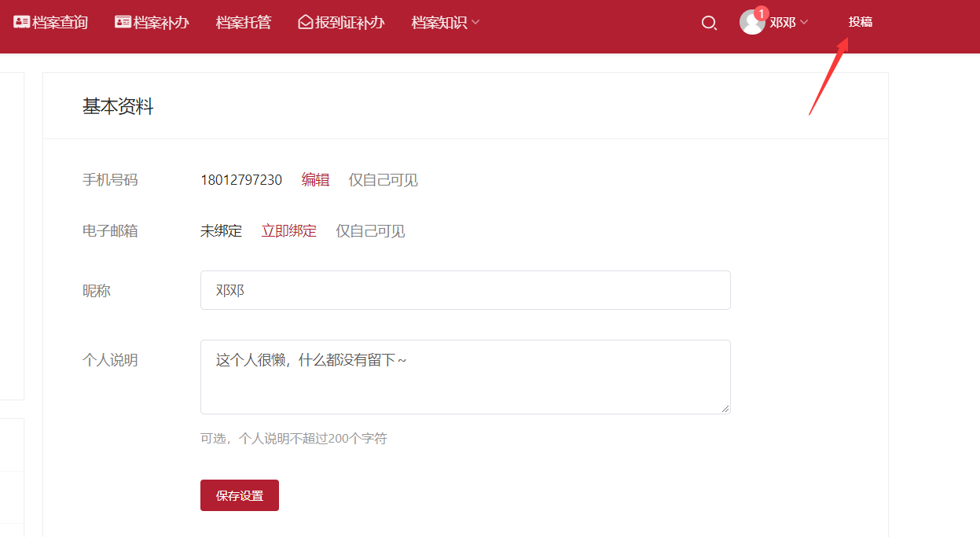The width and height of the screenshot is (980, 537).
Task: Click the user avatar picture
Action: [x=751, y=23]
